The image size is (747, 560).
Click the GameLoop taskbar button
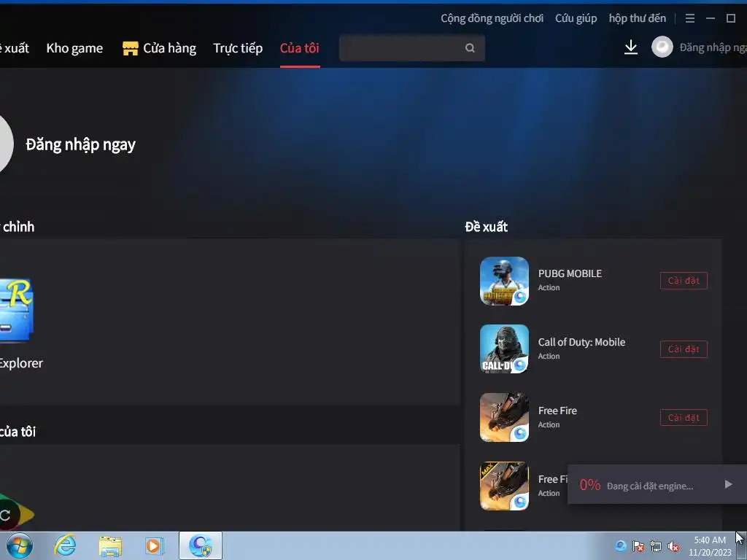201,545
